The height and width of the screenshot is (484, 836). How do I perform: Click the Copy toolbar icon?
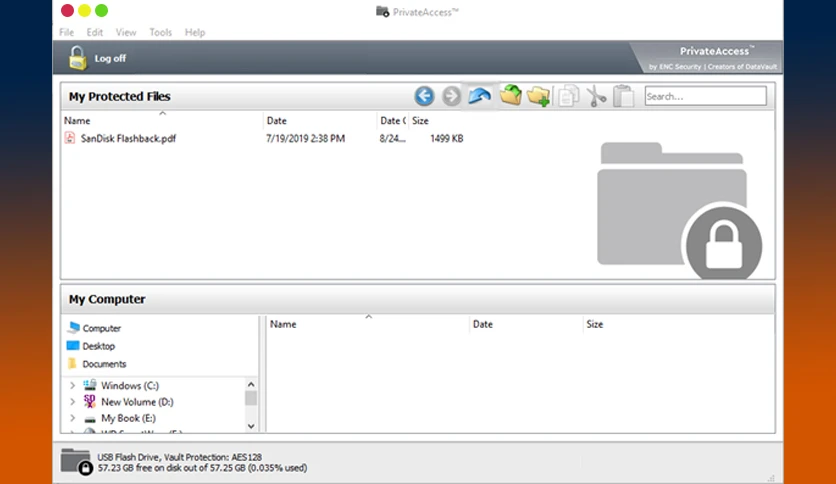568,96
